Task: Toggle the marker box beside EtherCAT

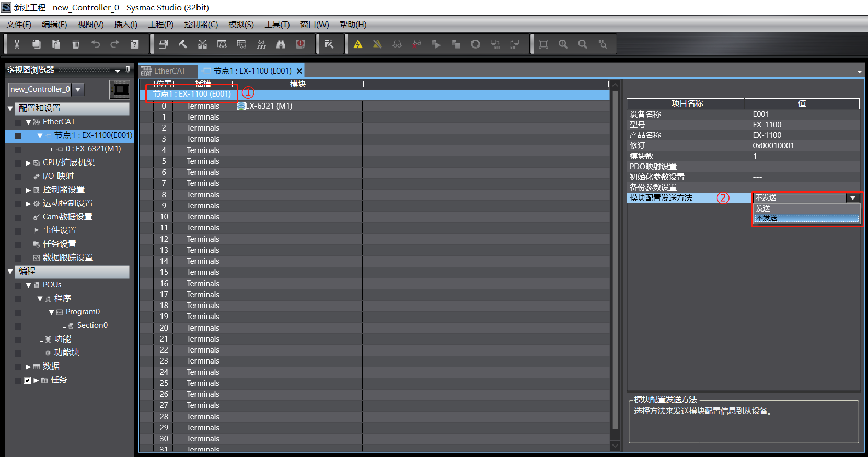Action: 18,122
